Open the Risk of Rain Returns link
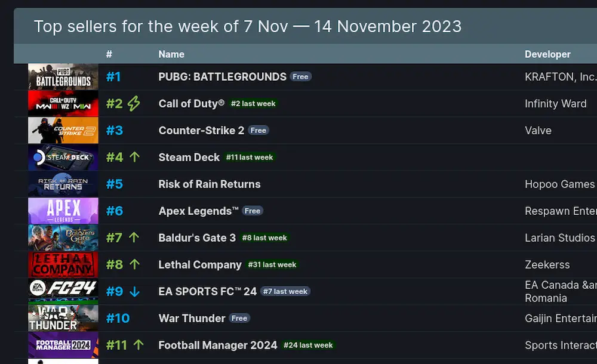 pos(210,184)
